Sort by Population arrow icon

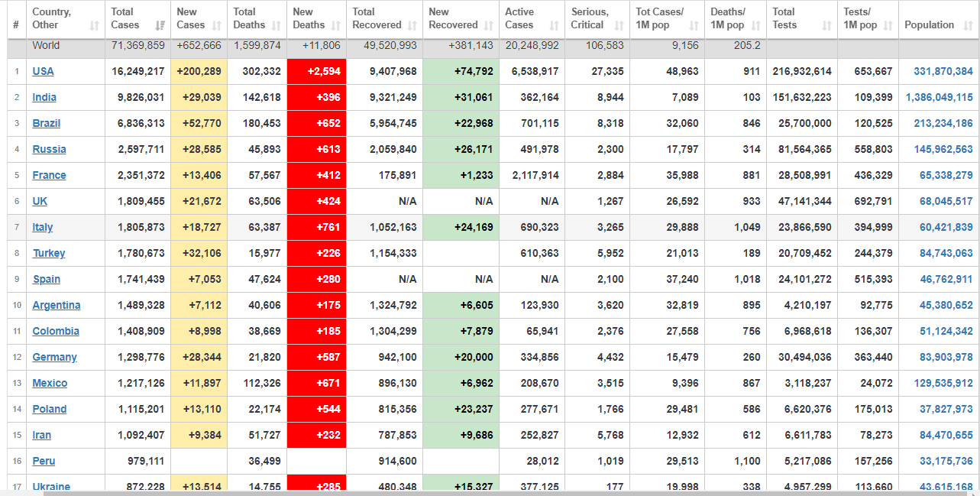point(969,25)
